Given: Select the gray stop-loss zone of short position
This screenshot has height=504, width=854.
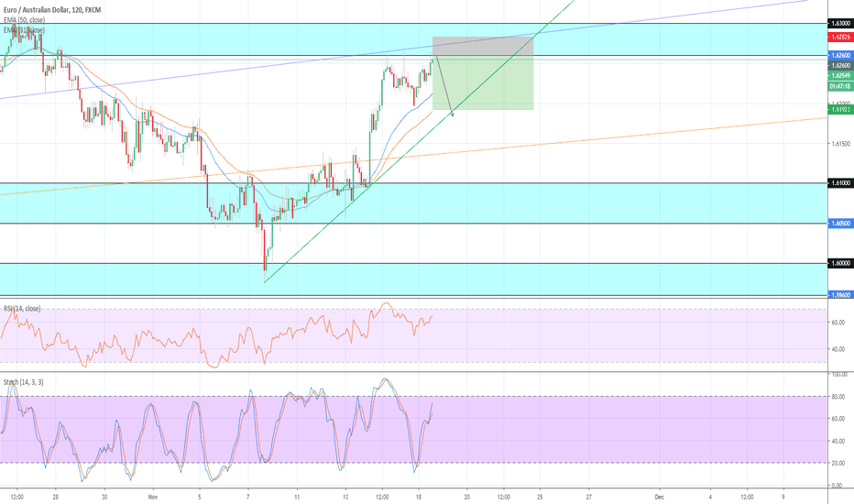Looking at the screenshot, I should pos(482,46).
